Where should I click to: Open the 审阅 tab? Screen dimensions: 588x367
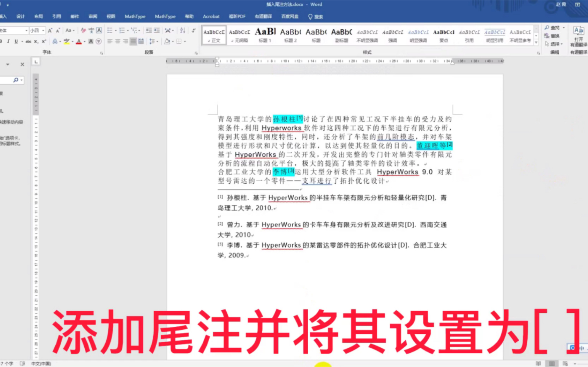click(93, 17)
